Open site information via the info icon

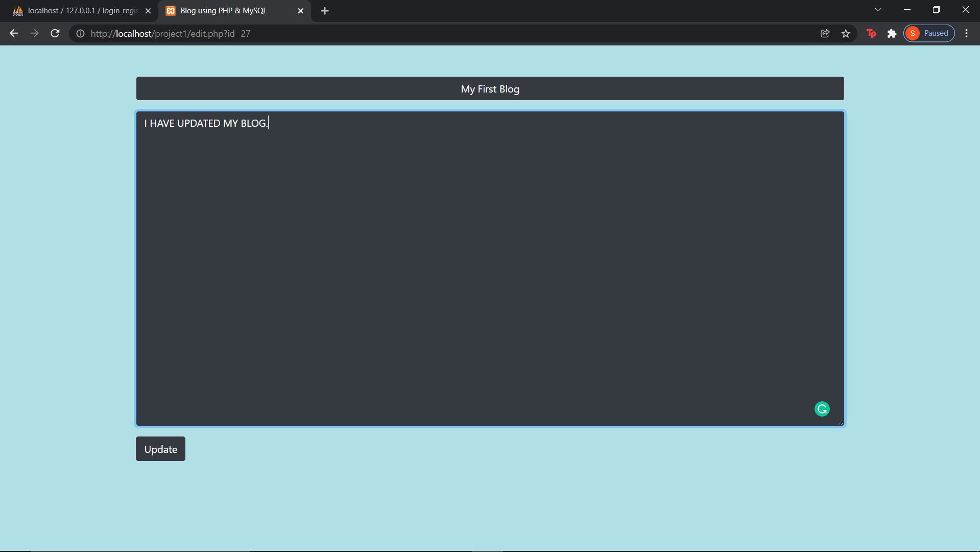(80, 34)
